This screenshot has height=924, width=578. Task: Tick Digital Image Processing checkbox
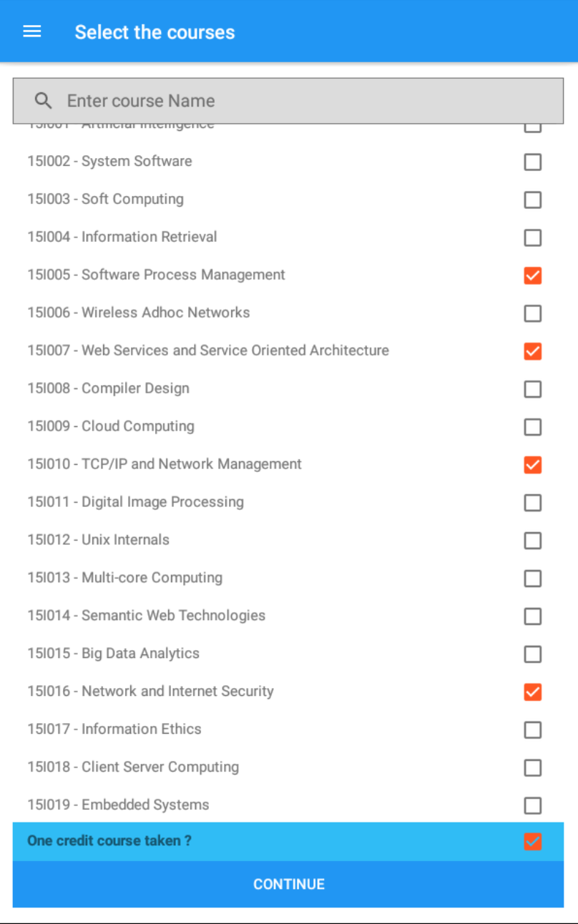point(532,503)
